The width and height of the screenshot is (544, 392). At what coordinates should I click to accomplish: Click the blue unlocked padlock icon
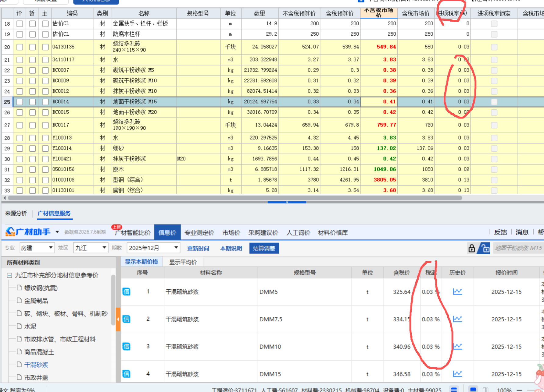point(484,248)
